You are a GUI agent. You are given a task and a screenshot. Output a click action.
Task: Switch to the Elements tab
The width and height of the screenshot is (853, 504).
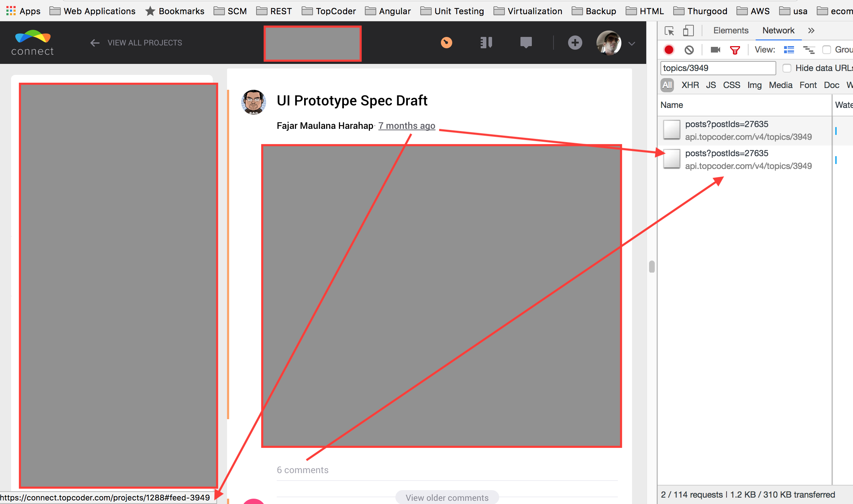730,31
